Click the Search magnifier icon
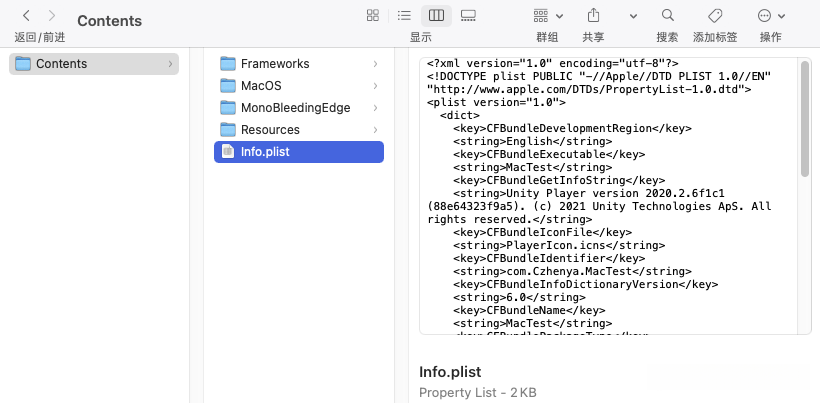The image size is (820, 403). click(x=667, y=16)
